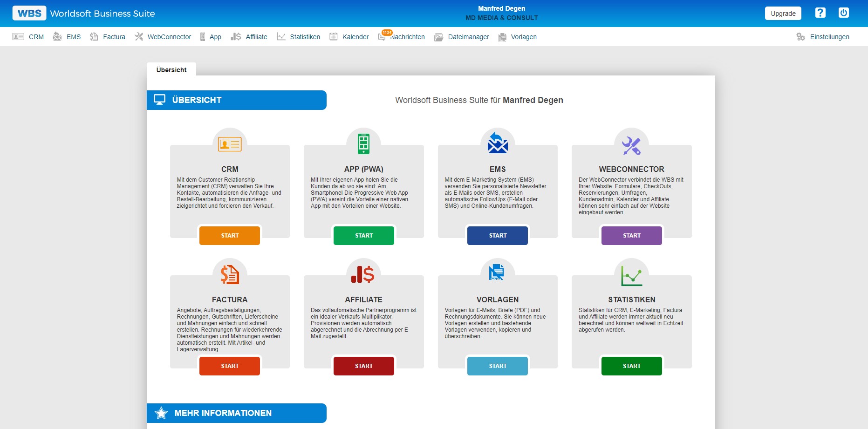The image size is (868, 429).
Task: Click the red Affiliate chart icon
Action: click(363, 274)
